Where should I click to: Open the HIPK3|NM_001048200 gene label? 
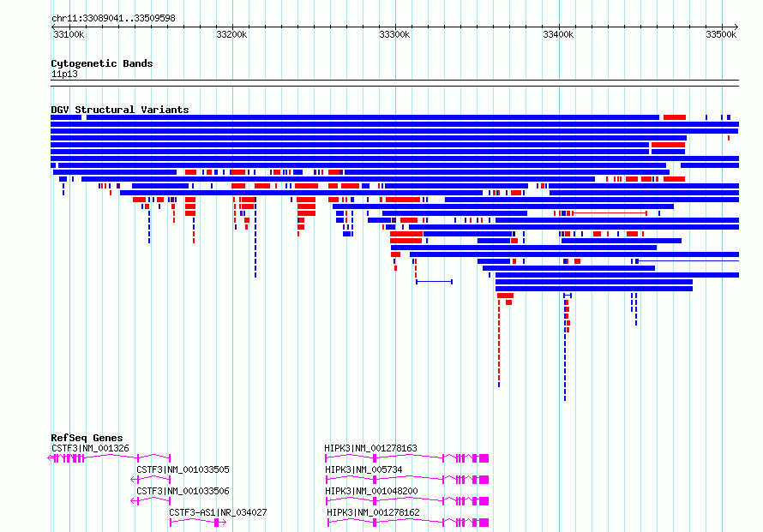point(371,491)
